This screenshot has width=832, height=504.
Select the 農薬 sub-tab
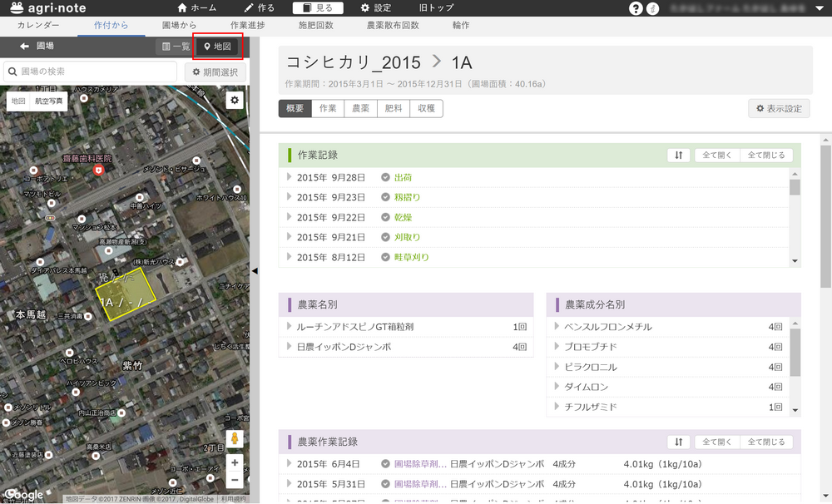tap(359, 108)
